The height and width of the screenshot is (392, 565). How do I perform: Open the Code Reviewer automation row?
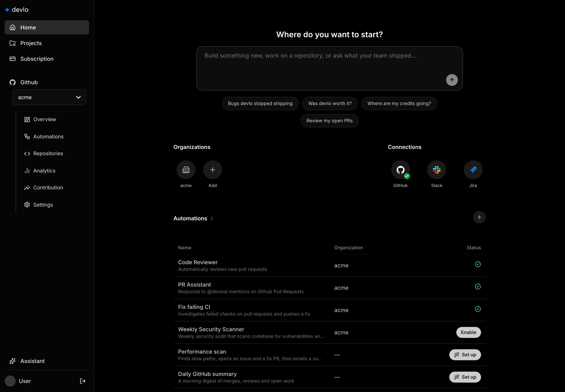pos(329,266)
